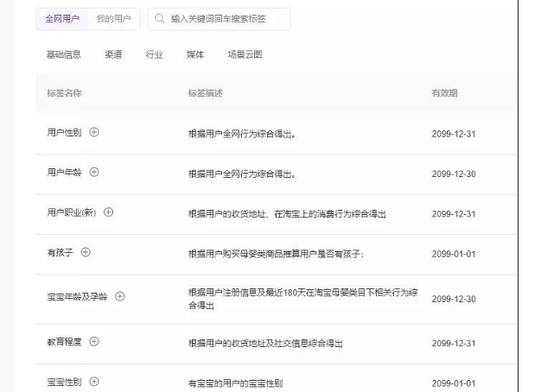Click the plus icon next to 宝宝年龄及孕龄
This screenshot has height=392, width=560.
point(120,296)
